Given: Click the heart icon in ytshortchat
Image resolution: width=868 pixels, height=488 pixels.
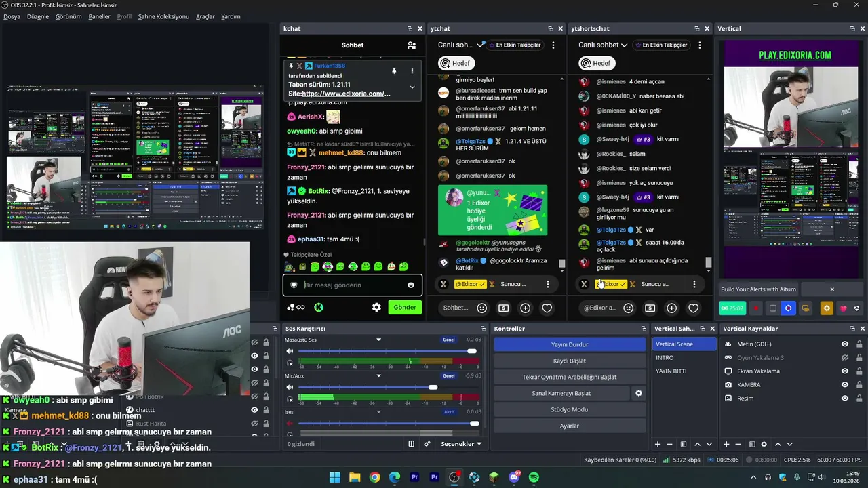Looking at the screenshot, I should 694,308.
